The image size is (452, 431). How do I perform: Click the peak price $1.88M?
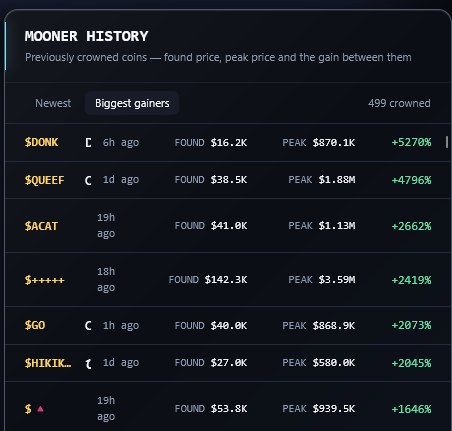(x=337, y=180)
